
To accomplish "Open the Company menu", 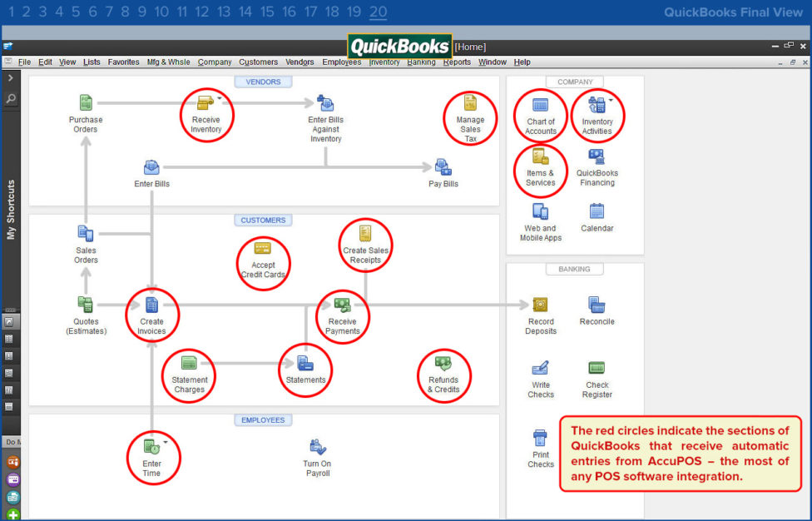I will pyautogui.click(x=215, y=62).
